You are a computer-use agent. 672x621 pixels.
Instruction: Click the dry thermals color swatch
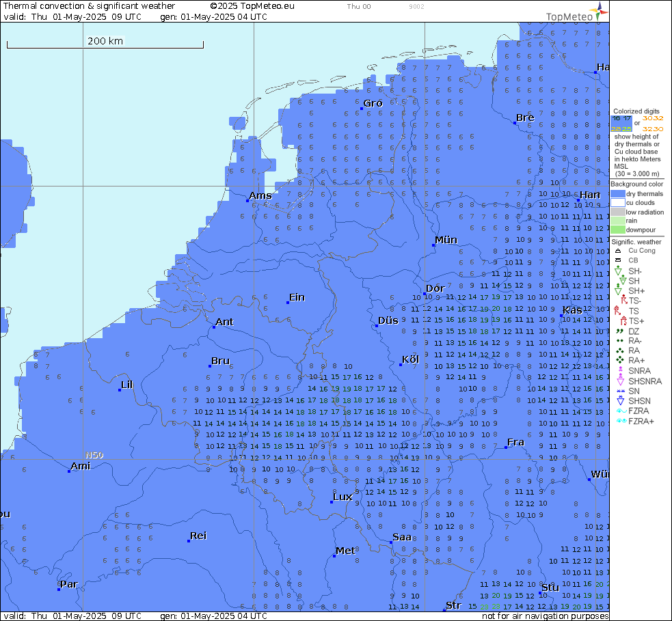point(617,194)
